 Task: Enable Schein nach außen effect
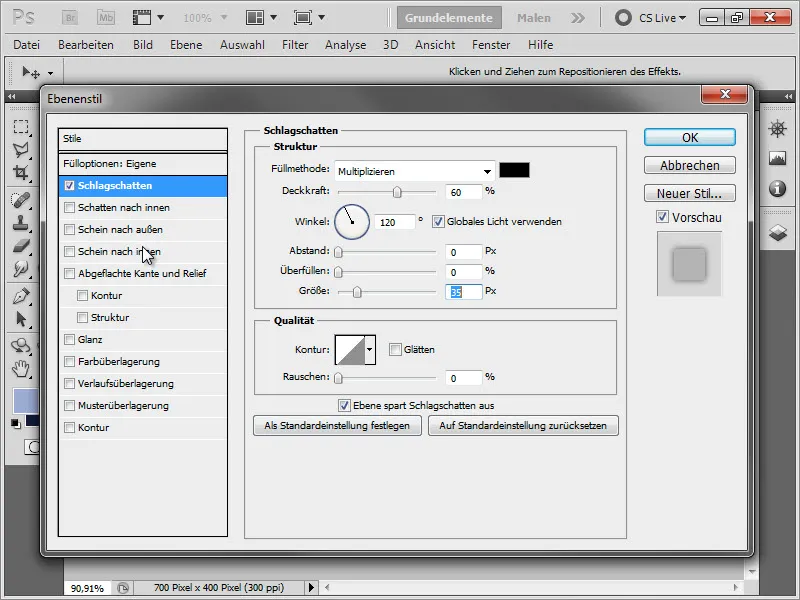(x=69, y=230)
